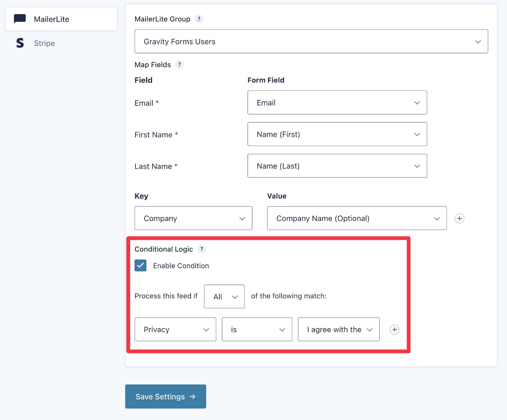Open the Gravity Forms Users group dropdown
Screen dimensions: 507x420
click(311, 41)
